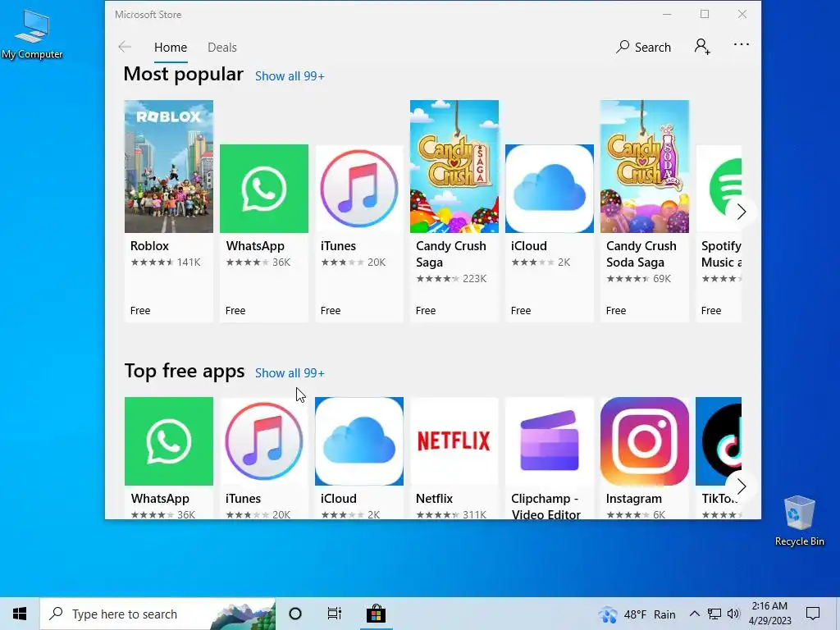This screenshot has height=630, width=840.
Task: Click Microsoft Store taskbar icon
Action: [376, 614]
